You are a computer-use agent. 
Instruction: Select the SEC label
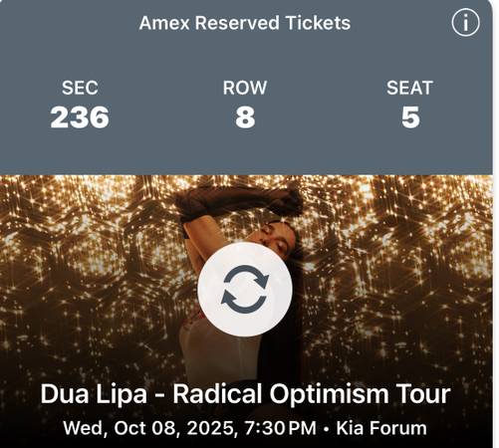pos(80,88)
